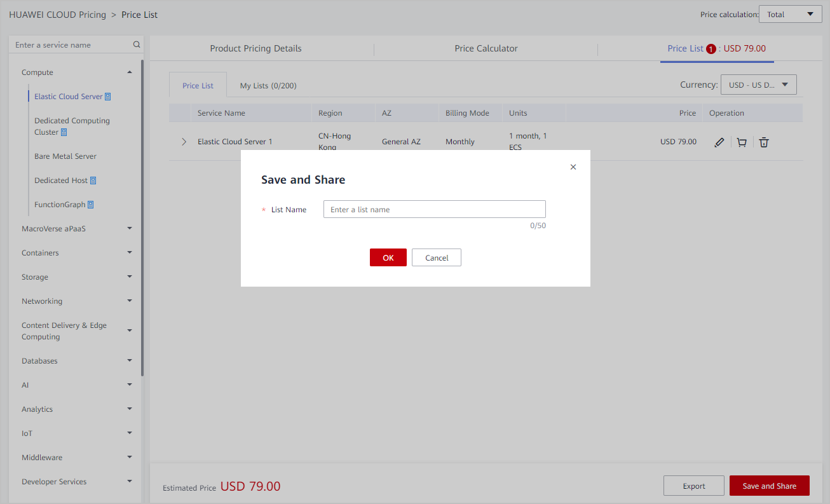Click the Estimated Price USD 79.00 value
830x504 pixels.
coord(250,487)
